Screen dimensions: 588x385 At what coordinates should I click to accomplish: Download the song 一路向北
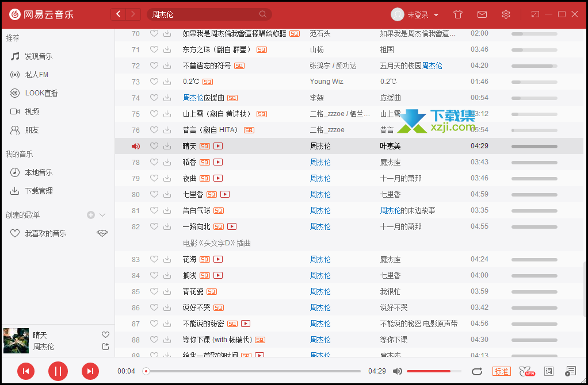coord(167,226)
